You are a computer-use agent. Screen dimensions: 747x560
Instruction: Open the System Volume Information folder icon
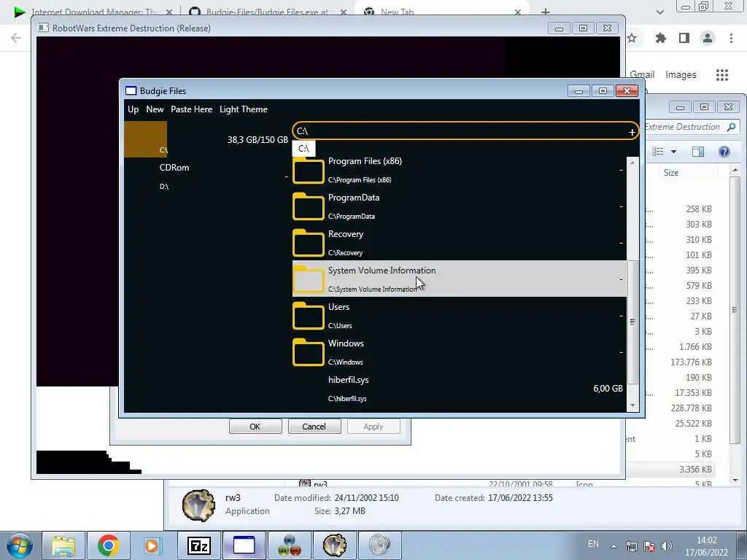pos(309,279)
